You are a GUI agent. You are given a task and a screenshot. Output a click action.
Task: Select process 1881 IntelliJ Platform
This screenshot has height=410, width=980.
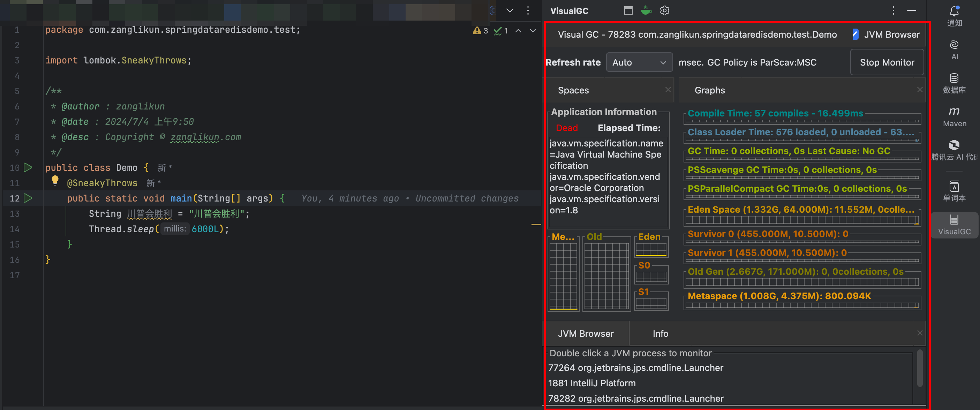(x=591, y=383)
